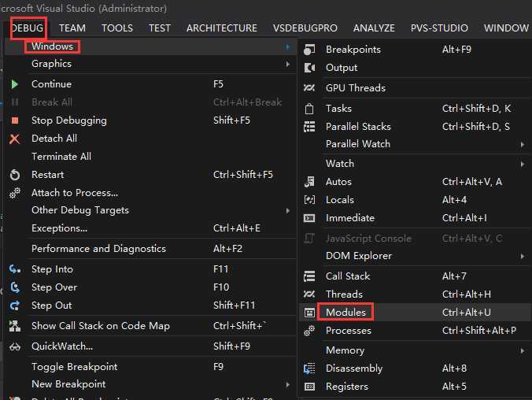The width and height of the screenshot is (532, 400).
Task: Click the Breakpoints window icon
Action: pyautogui.click(x=309, y=50)
